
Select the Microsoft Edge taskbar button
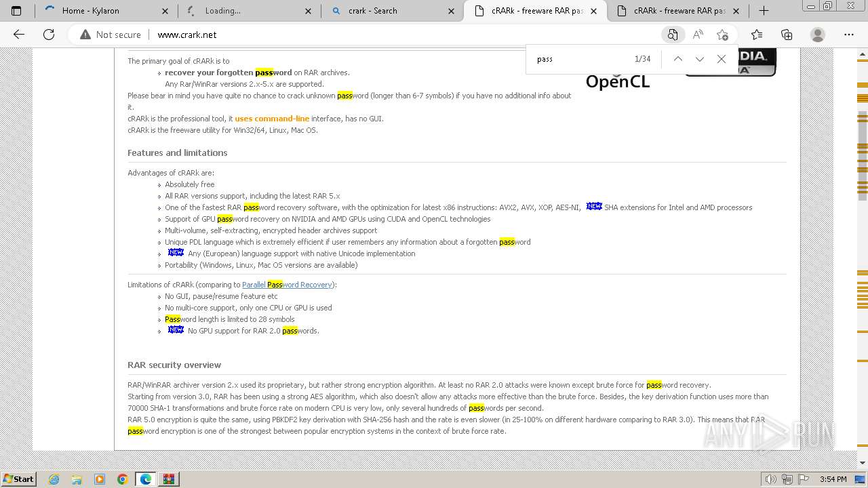point(146,479)
